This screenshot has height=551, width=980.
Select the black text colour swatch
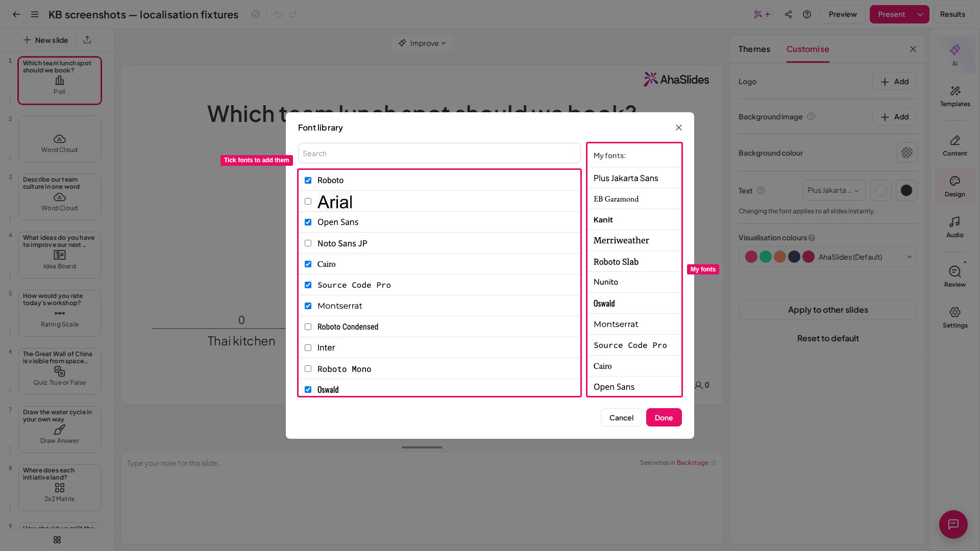906,190
